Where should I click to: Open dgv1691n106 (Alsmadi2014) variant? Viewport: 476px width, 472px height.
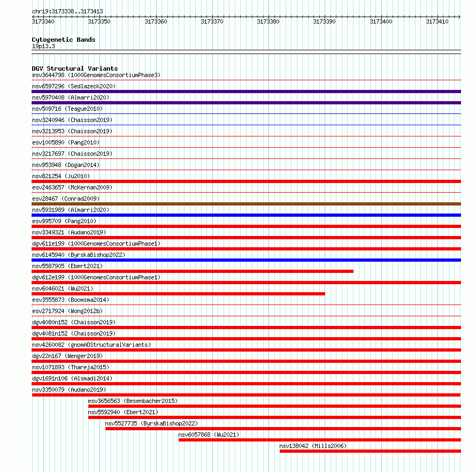[72, 378]
